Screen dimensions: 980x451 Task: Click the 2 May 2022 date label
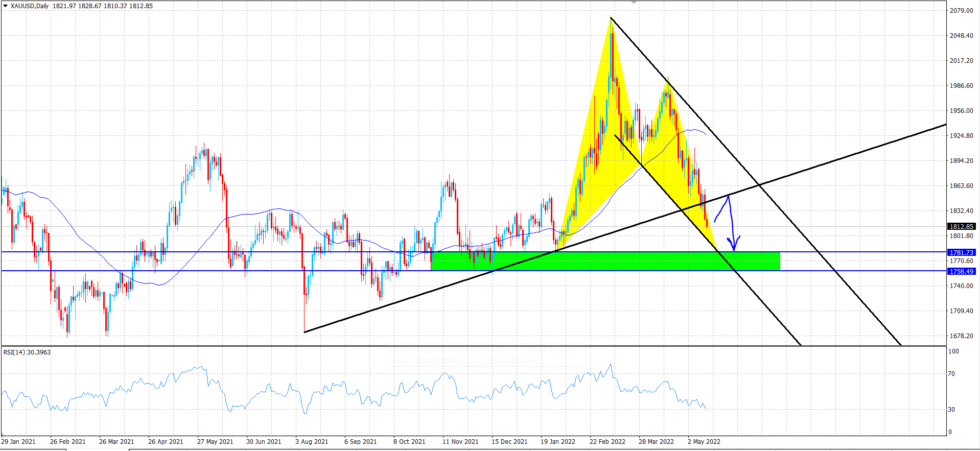[x=704, y=442]
